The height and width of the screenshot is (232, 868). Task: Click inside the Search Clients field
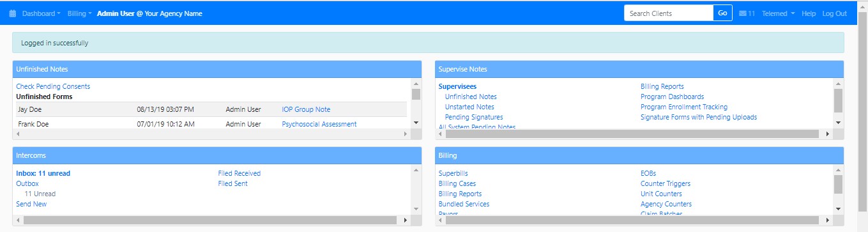point(669,13)
